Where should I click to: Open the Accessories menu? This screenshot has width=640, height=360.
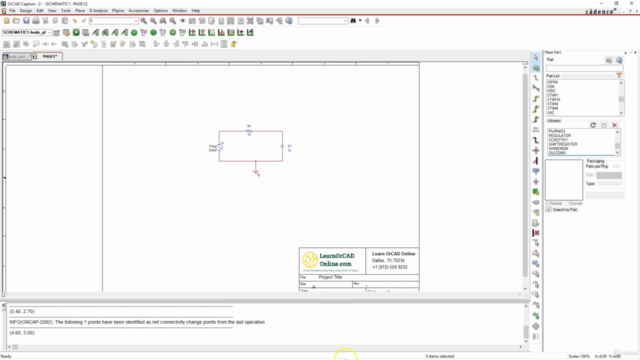point(139,11)
